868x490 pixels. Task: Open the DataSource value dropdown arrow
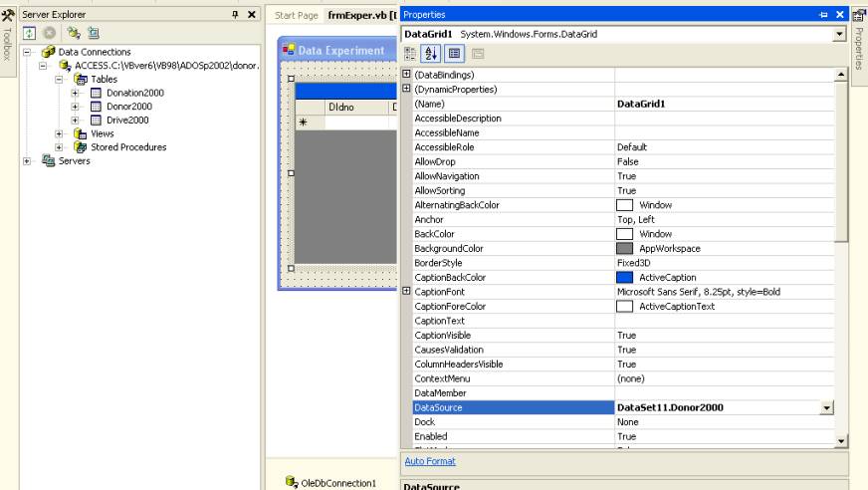(x=826, y=408)
